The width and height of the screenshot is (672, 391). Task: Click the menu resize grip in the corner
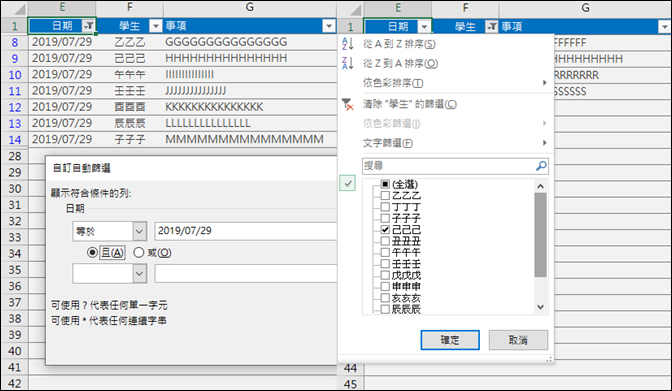[x=549, y=359]
